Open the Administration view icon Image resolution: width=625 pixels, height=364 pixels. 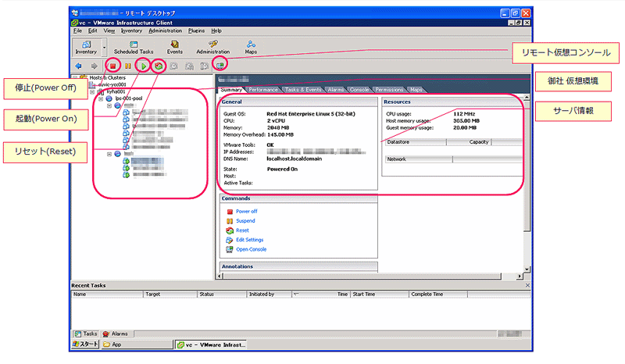click(x=212, y=47)
